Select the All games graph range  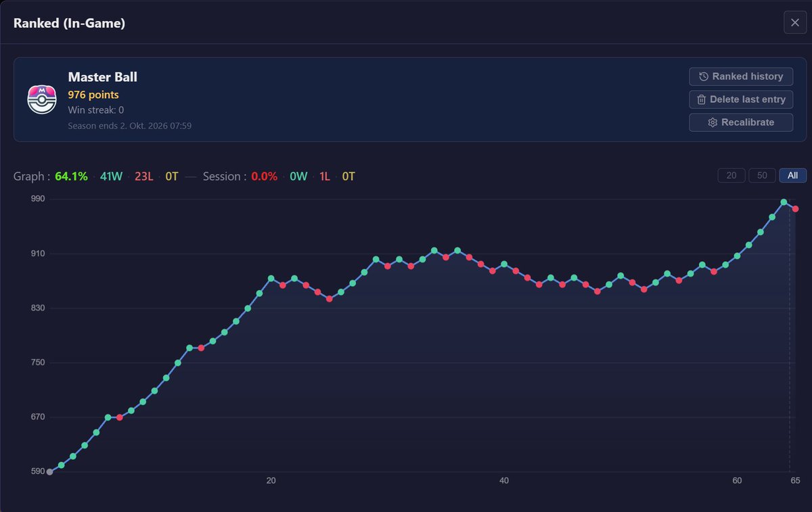[793, 176]
